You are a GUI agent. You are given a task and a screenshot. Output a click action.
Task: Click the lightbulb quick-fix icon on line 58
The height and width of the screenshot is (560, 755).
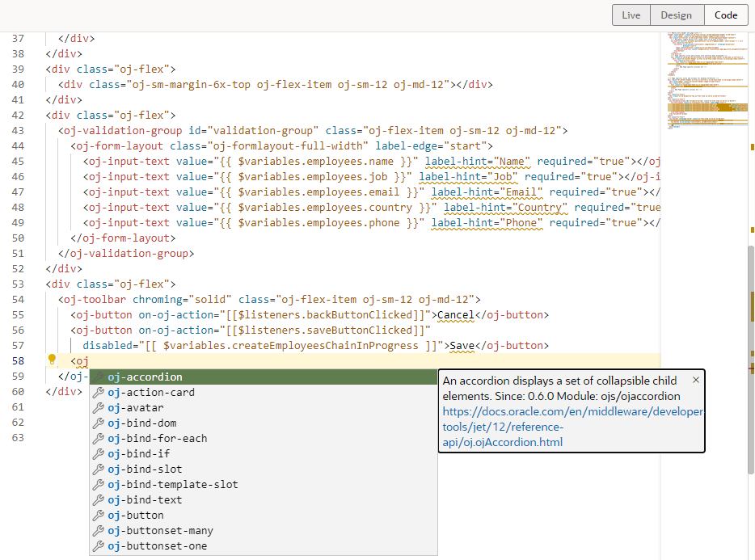point(52,360)
